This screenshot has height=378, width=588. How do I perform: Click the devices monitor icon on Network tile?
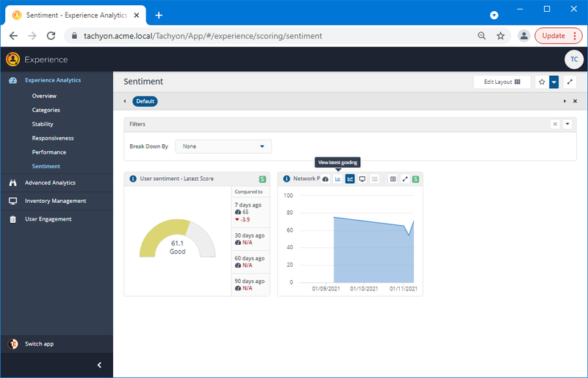click(x=362, y=179)
